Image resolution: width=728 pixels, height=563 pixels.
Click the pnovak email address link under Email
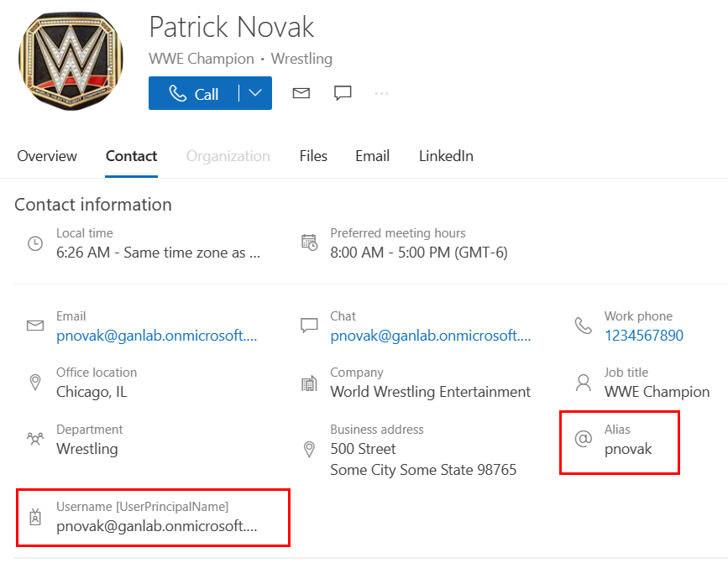156,336
